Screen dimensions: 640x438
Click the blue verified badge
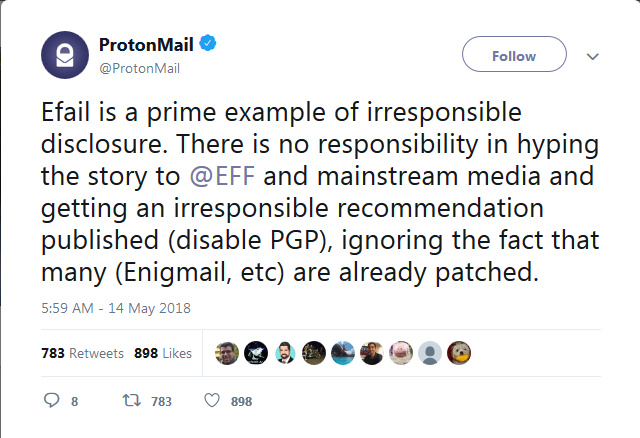209,45
